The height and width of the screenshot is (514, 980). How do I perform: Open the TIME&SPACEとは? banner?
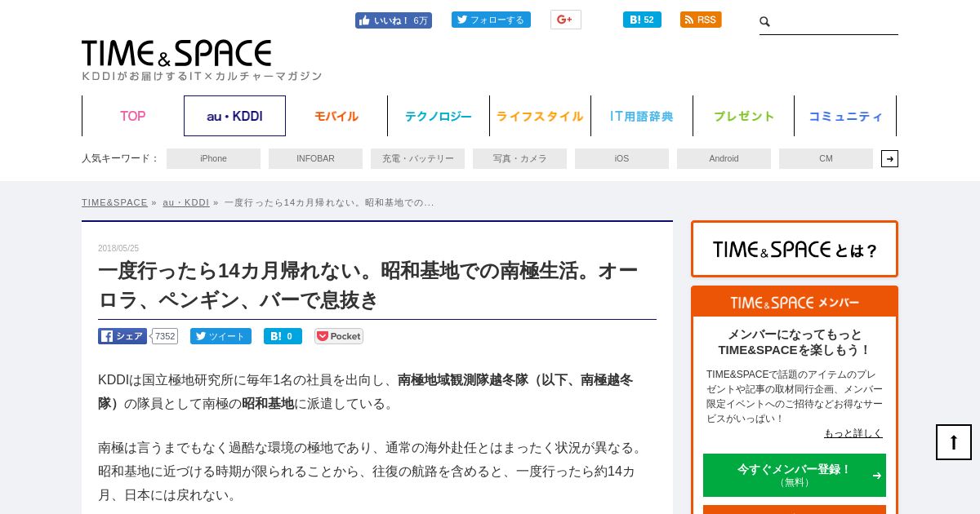pos(795,249)
